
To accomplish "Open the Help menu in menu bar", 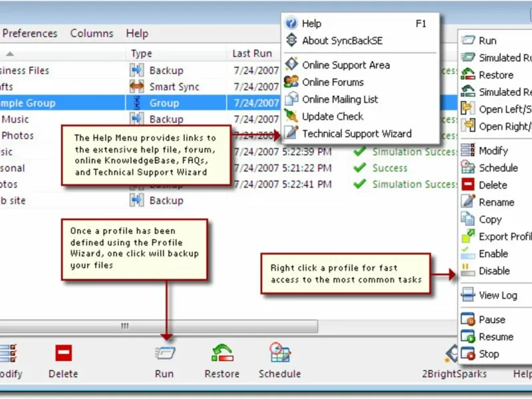I will 137,33.
